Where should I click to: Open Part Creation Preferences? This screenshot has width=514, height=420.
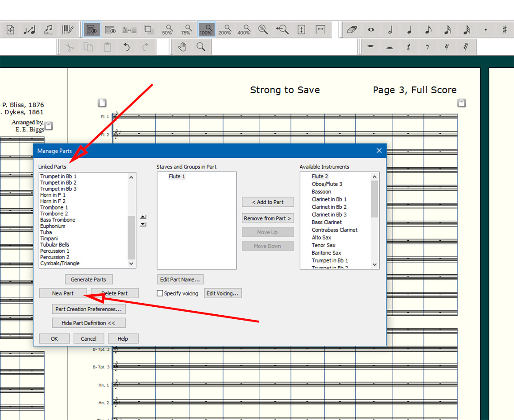coord(88,309)
